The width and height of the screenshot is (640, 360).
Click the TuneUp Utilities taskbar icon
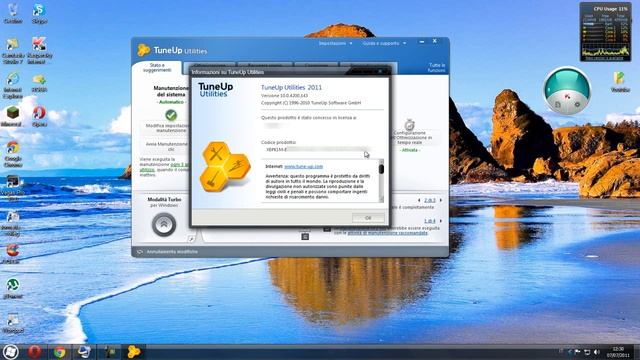tap(133, 351)
